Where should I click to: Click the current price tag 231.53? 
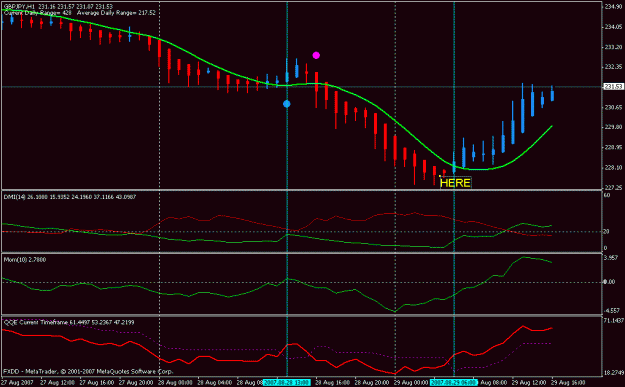[x=613, y=86]
